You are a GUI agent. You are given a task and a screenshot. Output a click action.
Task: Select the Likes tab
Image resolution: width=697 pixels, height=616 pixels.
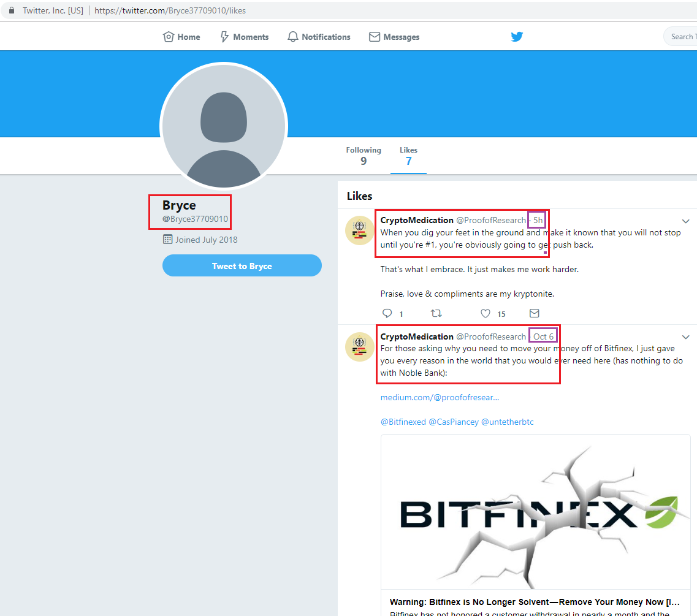click(408, 156)
